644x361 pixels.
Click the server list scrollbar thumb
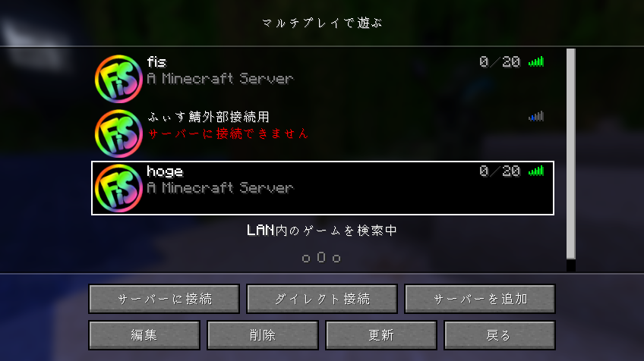point(571,154)
